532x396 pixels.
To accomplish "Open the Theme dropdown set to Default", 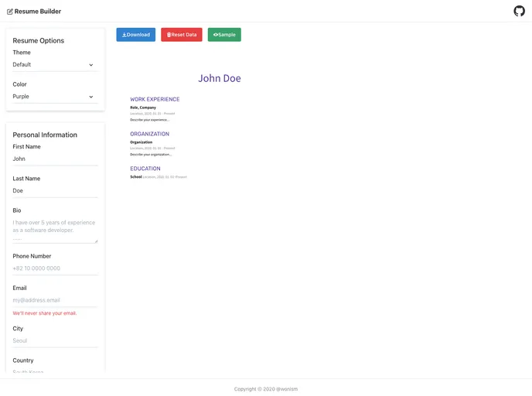I will (x=56, y=65).
